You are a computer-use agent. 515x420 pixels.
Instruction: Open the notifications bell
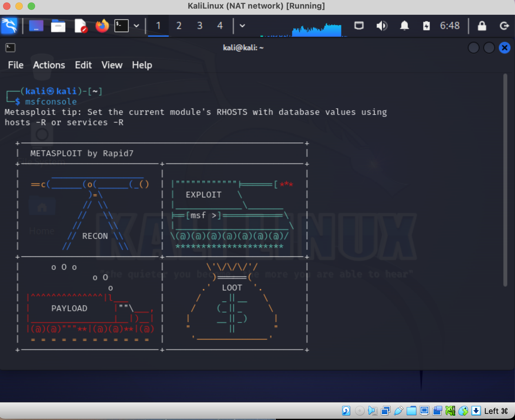(x=405, y=26)
